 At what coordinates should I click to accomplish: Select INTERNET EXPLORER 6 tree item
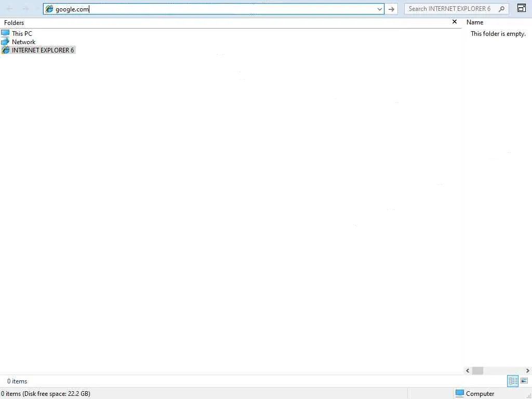click(x=43, y=50)
